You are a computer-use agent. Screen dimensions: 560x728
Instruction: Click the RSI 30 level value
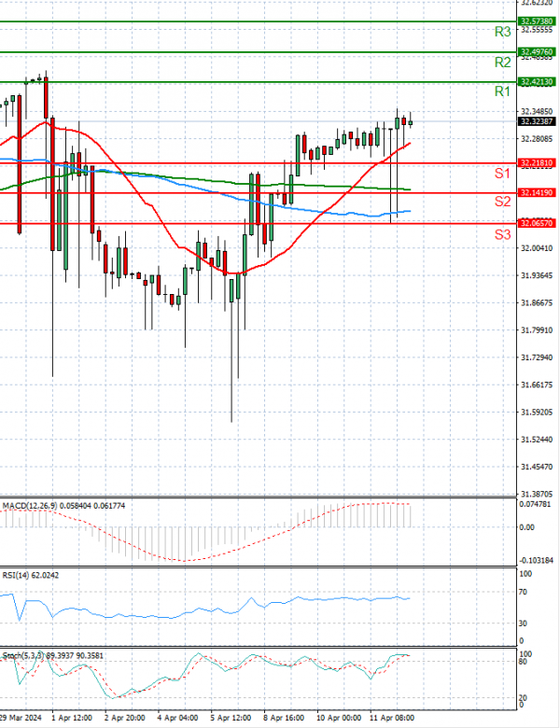point(523,623)
